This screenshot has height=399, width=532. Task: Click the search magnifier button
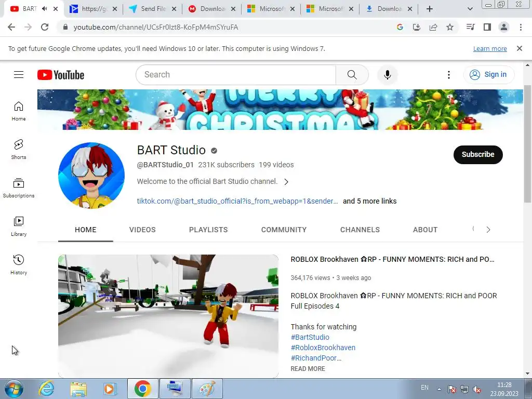pos(352,75)
